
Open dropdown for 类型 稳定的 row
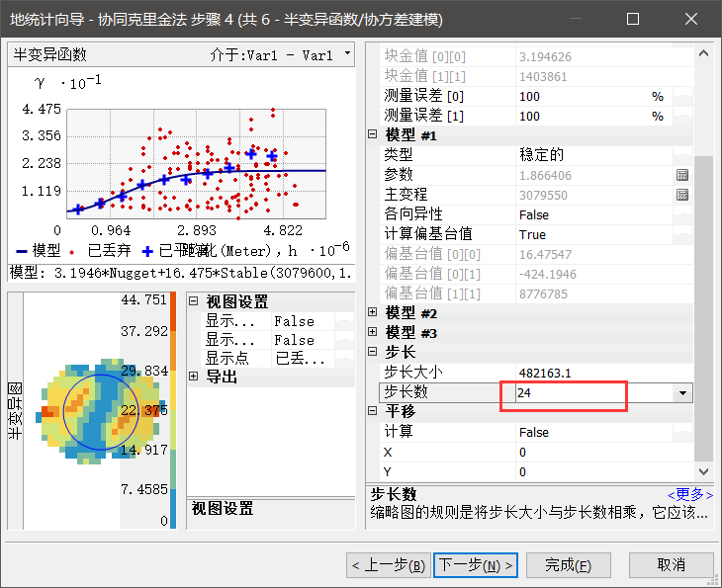pyautogui.click(x=682, y=155)
